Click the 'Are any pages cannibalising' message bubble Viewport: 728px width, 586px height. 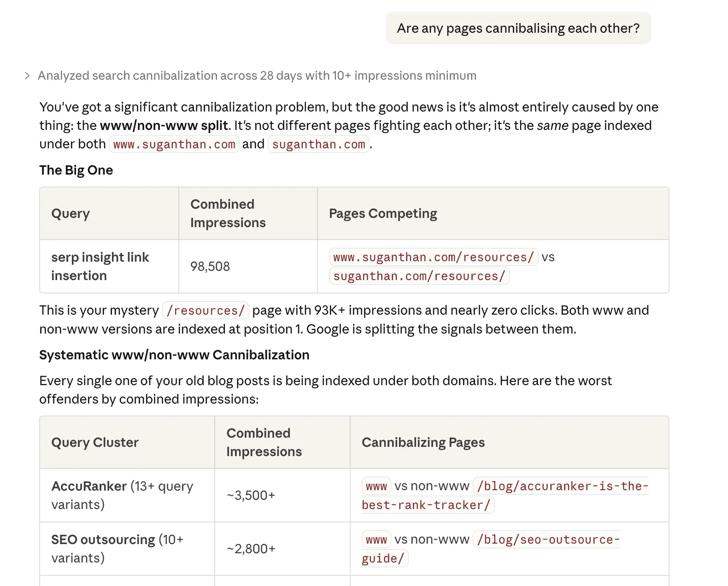tap(518, 28)
